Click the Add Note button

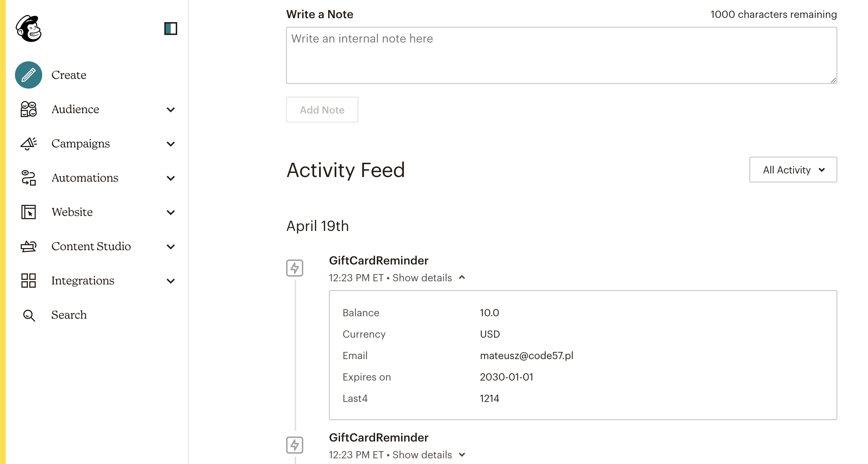[322, 110]
